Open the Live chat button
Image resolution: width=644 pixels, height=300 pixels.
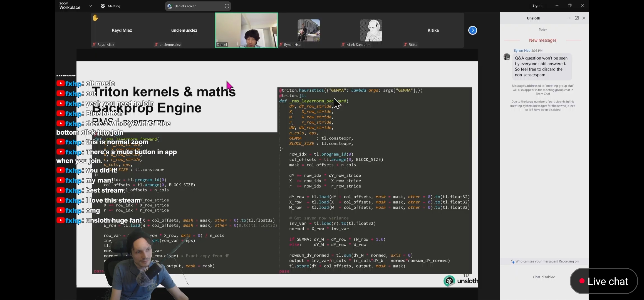(x=603, y=281)
